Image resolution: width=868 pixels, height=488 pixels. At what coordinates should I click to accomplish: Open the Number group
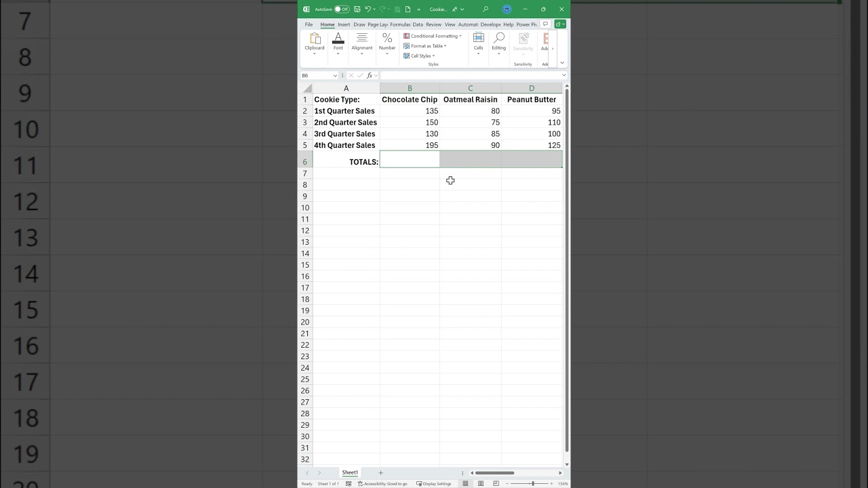[x=387, y=44]
